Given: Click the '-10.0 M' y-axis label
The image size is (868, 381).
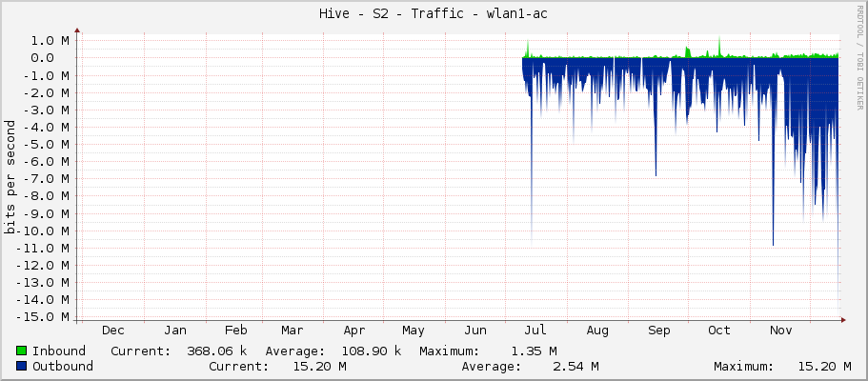Looking at the screenshot, I should point(43,231).
